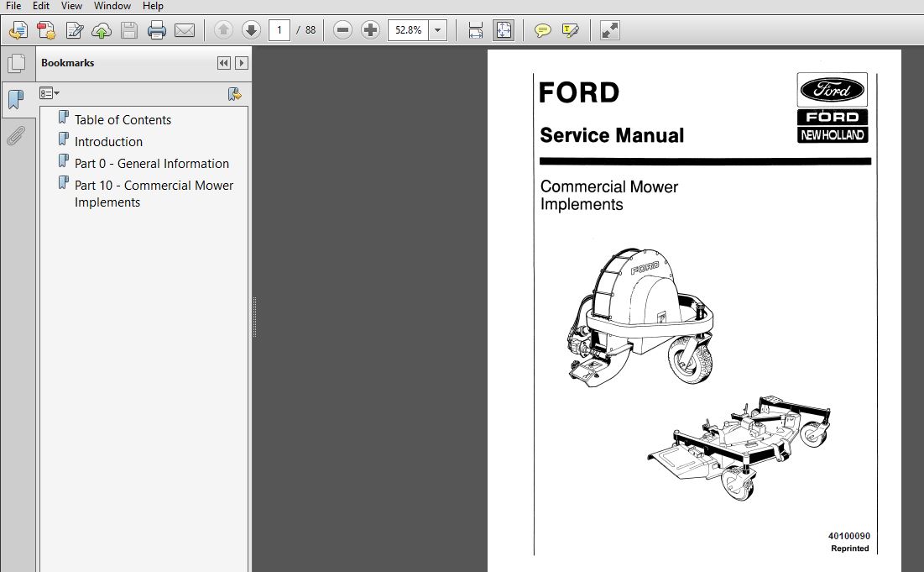The width and height of the screenshot is (924, 572).
Task: Zoom out with the minus button
Action: [342, 30]
